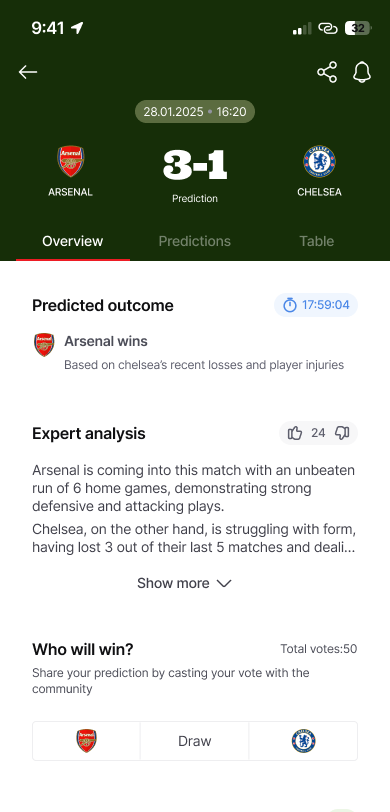Tap the 3-1 prediction score
This screenshot has height=812, width=390.
[x=195, y=165]
